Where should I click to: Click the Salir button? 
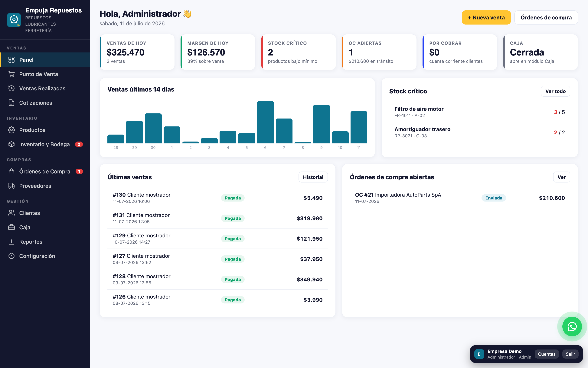[x=570, y=354]
